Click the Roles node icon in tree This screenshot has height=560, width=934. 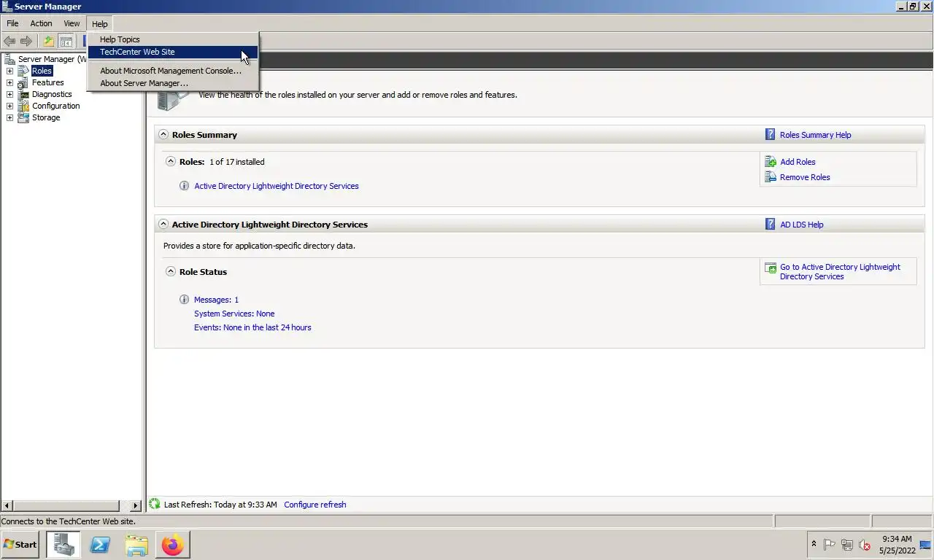point(23,71)
